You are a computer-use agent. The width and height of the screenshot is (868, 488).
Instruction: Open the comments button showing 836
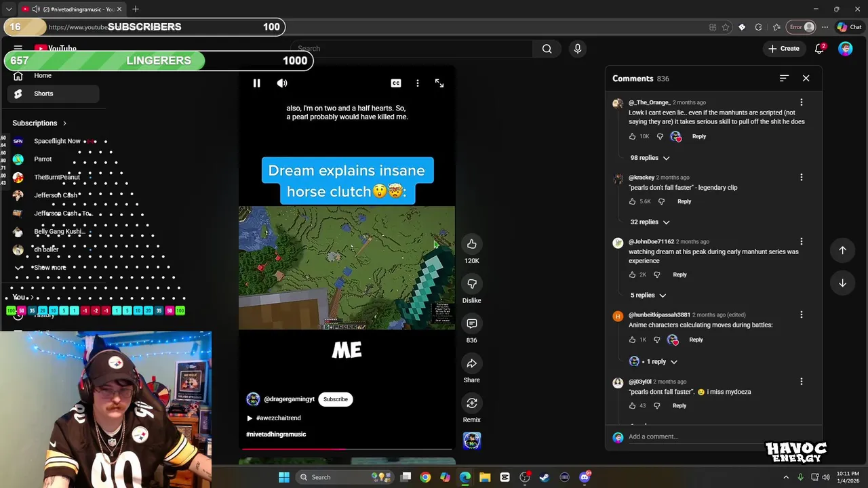471,323
